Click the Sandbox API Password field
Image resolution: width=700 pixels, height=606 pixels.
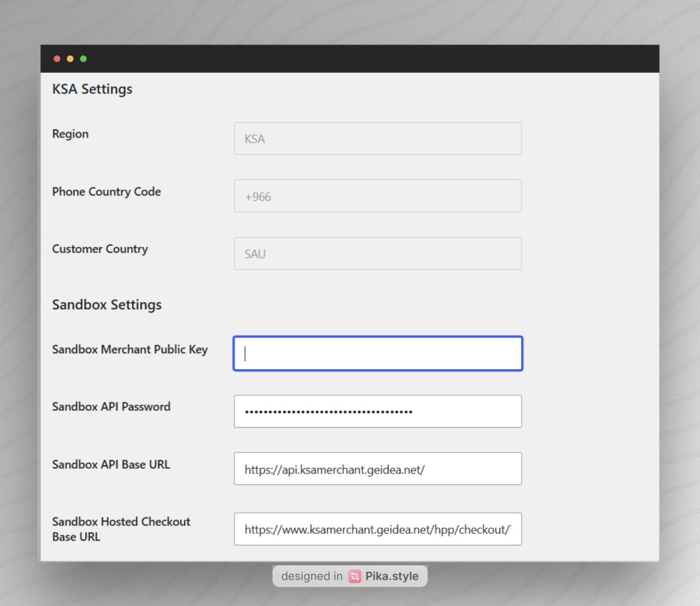click(378, 411)
